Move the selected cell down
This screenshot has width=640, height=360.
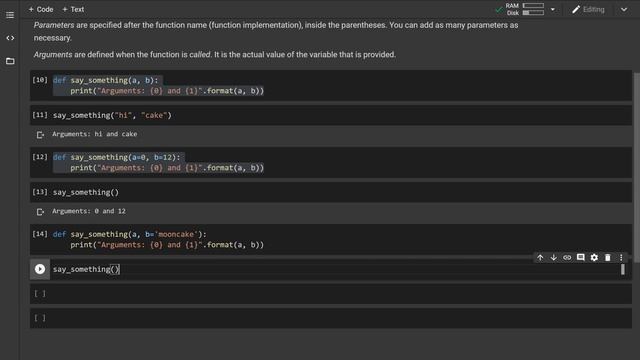(553, 258)
